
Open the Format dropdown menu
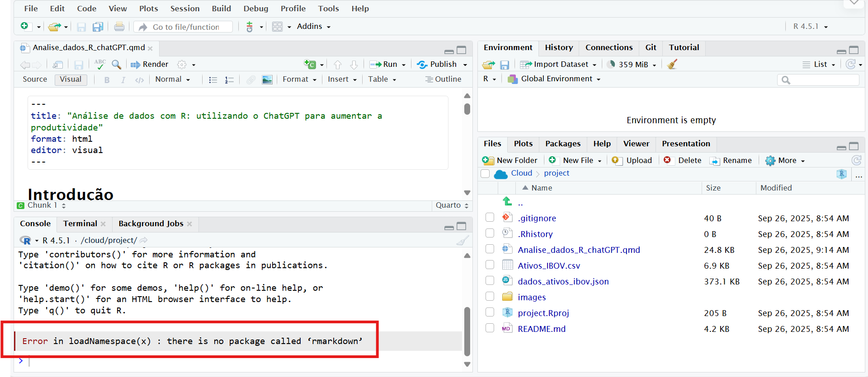(299, 79)
